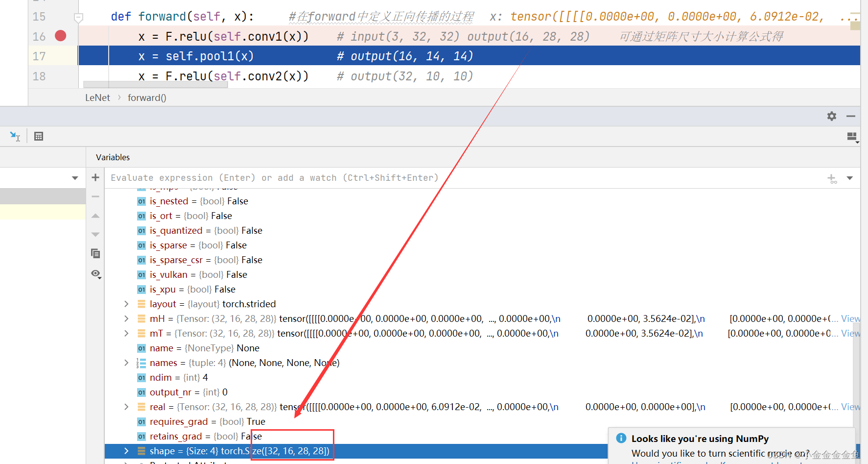
Task: Click the add-to-watches icon in the expression bar
Action: coord(832,178)
